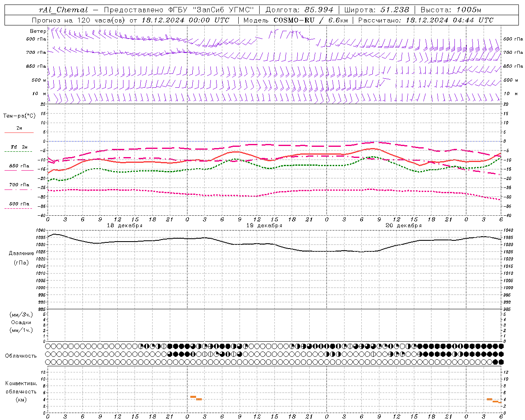
Task: Select the 'Облачность' cloud cover label
Action: point(21,356)
